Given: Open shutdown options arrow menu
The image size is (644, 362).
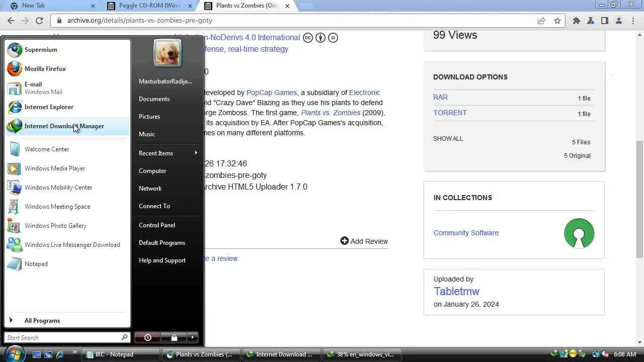Looking at the screenshot, I should click(193, 337).
